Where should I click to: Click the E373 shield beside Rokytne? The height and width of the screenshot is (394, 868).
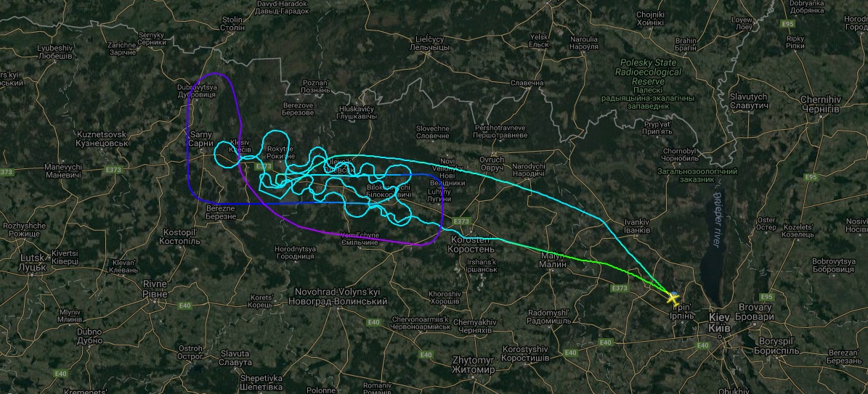coord(263,166)
